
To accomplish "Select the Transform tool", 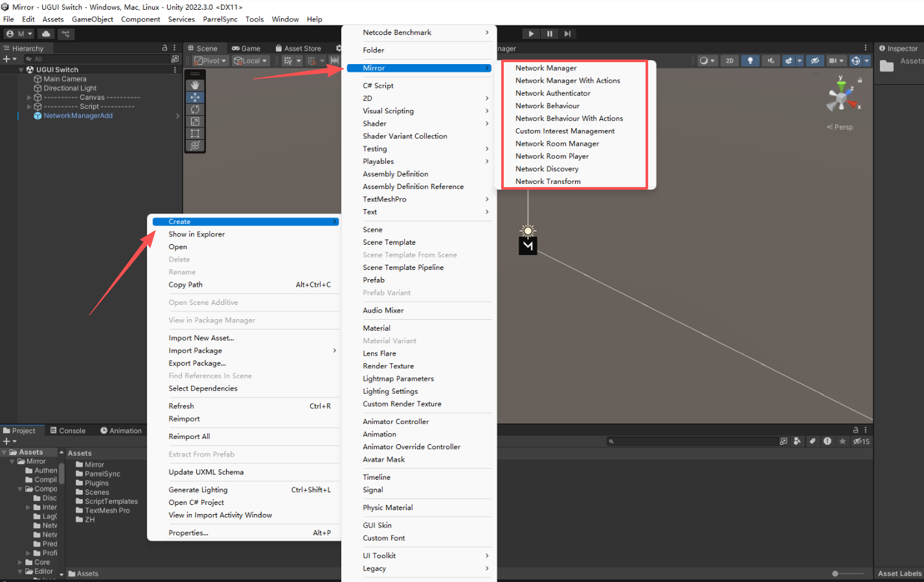I will [x=195, y=146].
